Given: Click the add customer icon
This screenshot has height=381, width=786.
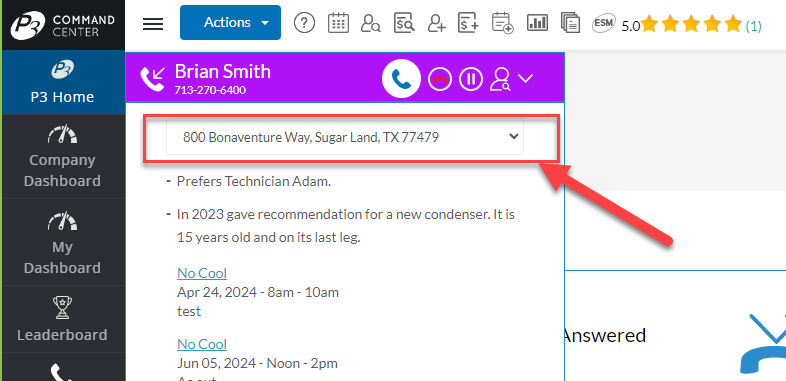Looking at the screenshot, I should (x=437, y=23).
